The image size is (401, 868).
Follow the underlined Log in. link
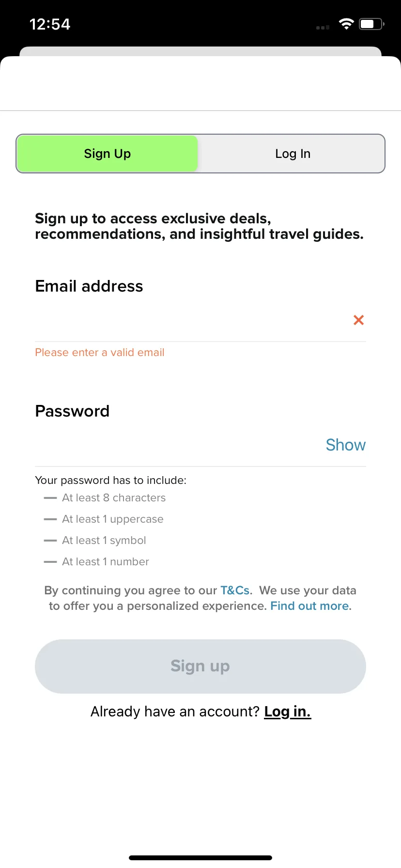[287, 712]
